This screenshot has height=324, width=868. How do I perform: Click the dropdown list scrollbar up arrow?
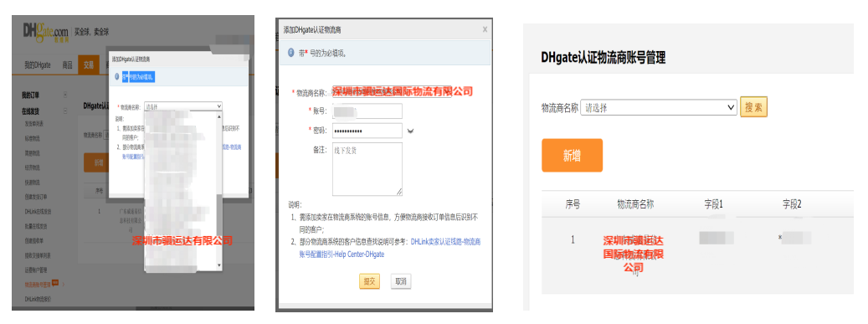[x=218, y=116]
